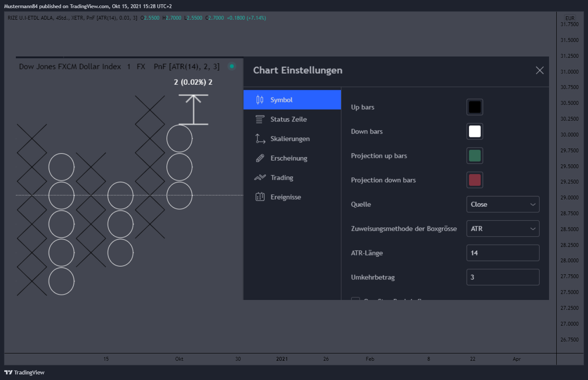Viewport: 588px width, 380px height.
Task: Click the +0.1800 (+7.14%) change value
Action: pyautogui.click(x=246, y=18)
